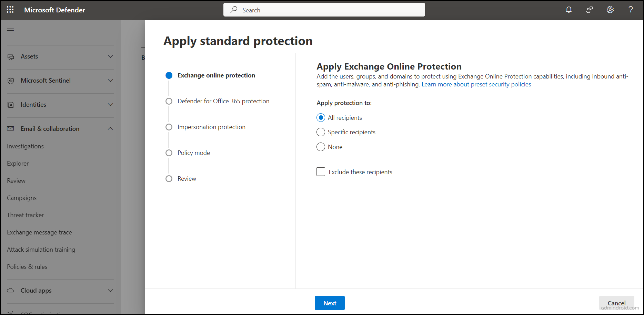Click the notifications bell icon
The width and height of the screenshot is (644, 315).
coord(569,10)
